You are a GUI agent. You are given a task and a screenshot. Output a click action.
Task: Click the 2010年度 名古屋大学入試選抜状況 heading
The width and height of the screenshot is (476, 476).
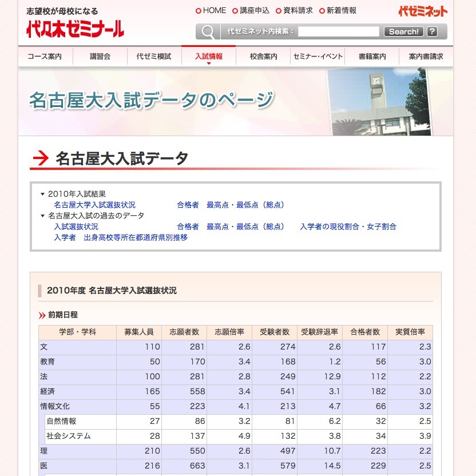112,291
